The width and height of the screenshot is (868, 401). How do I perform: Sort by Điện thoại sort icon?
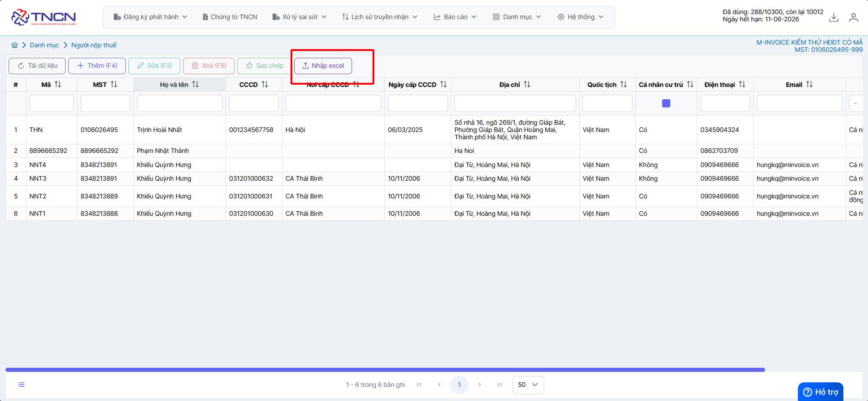click(742, 84)
